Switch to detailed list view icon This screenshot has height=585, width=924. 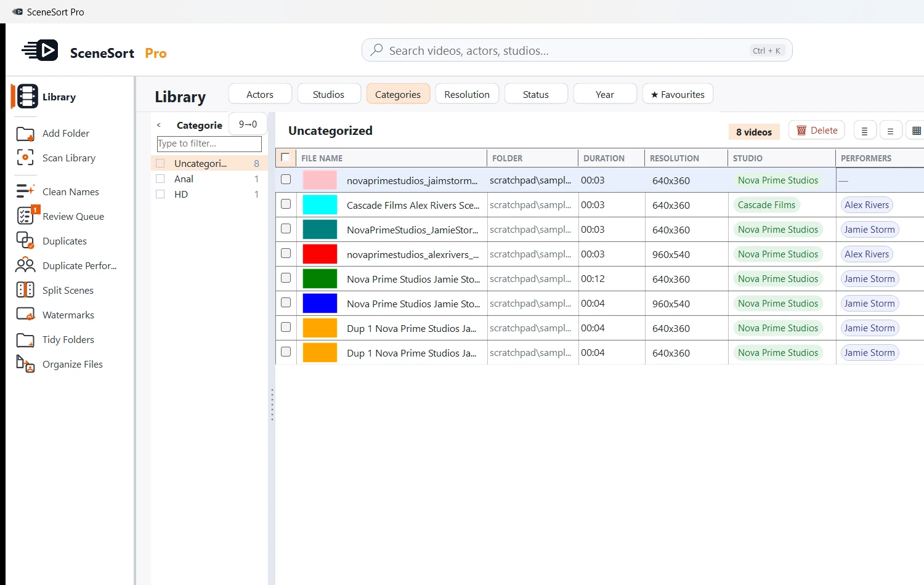pos(864,131)
